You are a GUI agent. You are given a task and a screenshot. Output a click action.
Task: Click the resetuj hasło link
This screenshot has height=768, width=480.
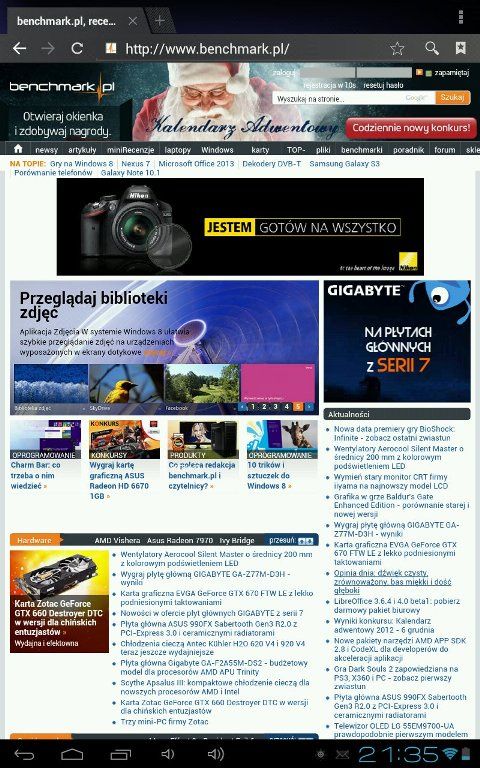point(384,85)
